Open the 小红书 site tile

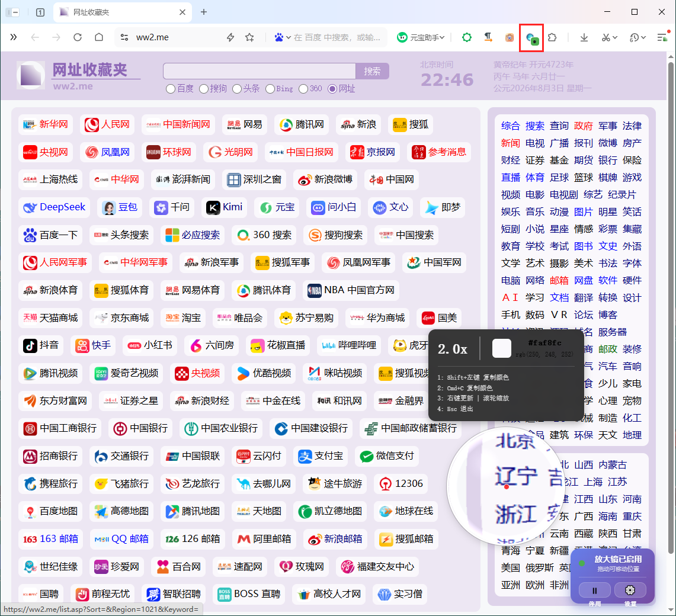(150, 345)
